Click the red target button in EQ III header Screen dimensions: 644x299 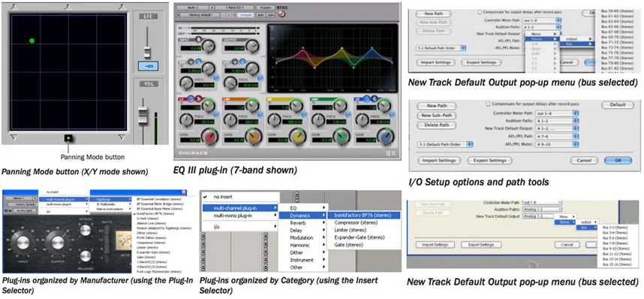click(x=281, y=14)
